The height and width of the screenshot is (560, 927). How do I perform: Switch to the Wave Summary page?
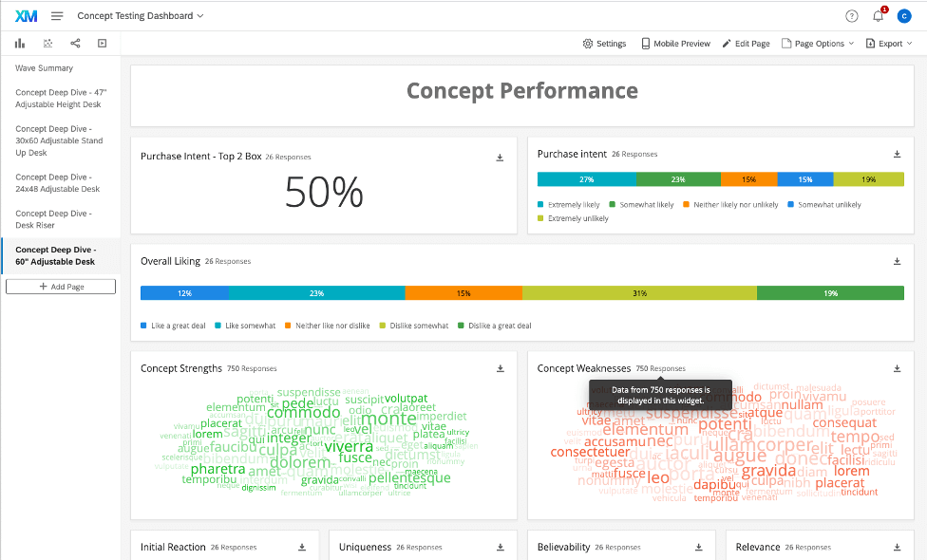[43, 67]
